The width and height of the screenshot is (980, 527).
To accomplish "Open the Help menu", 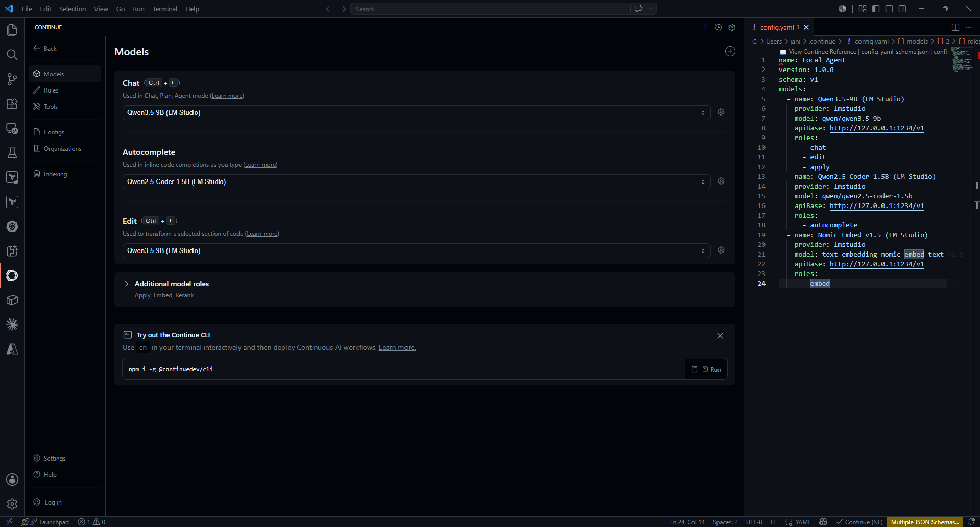I will (192, 9).
